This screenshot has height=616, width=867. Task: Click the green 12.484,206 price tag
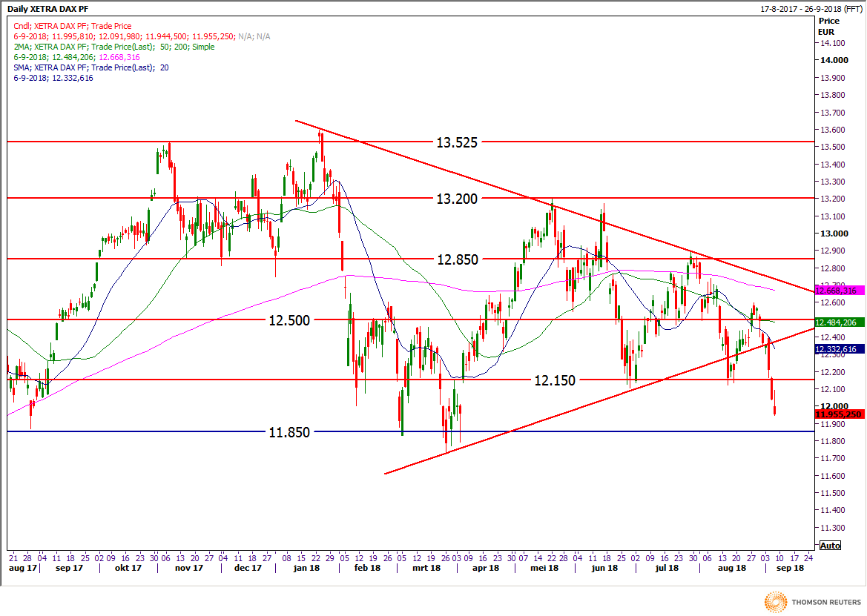click(840, 322)
